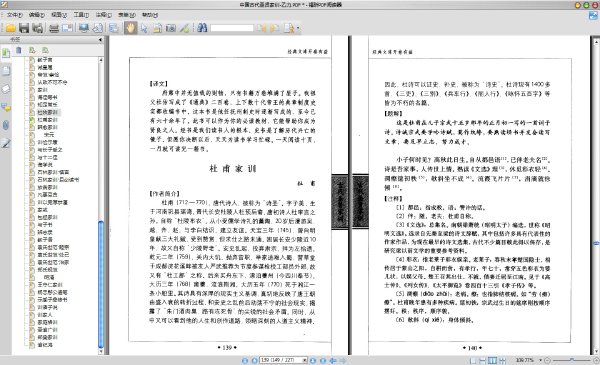Click the binoculars Find icon
The width and height of the screenshot is (600, 365).
pyautogui.click(x=202, y=28)
